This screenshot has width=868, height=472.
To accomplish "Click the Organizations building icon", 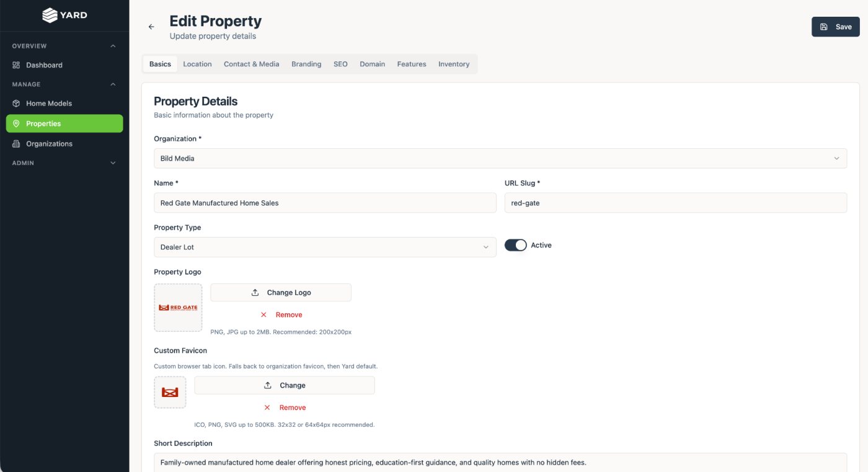I will [16, 144].
